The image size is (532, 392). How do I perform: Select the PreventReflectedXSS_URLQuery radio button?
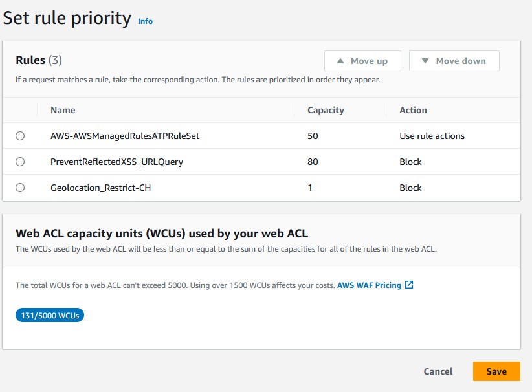20,162
